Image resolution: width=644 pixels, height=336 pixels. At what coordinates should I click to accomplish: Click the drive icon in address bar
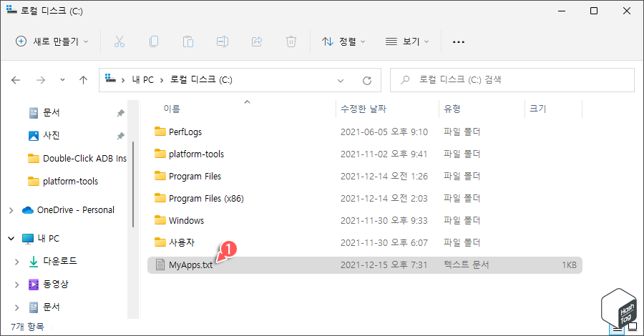point(110,79)
